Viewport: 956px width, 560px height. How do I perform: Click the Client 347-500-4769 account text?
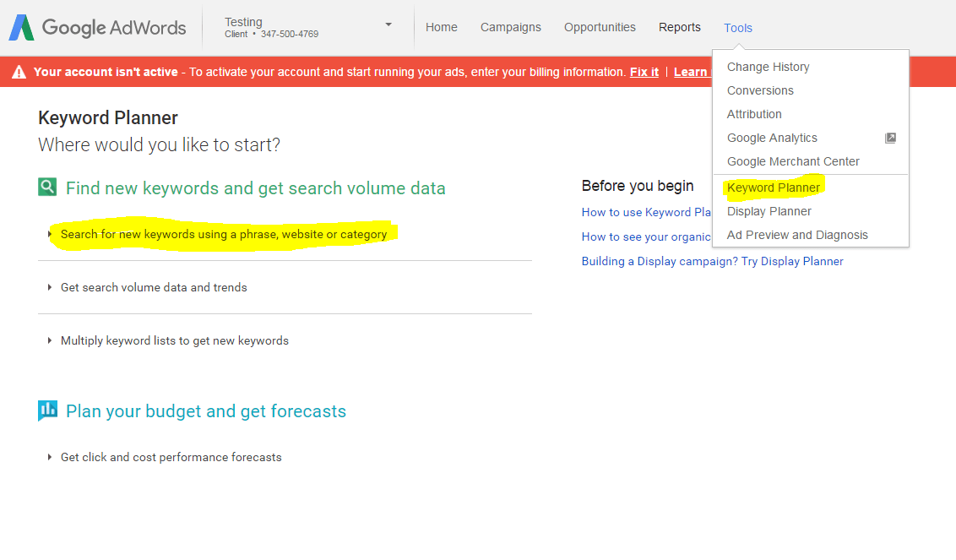[x=271, y=34]
